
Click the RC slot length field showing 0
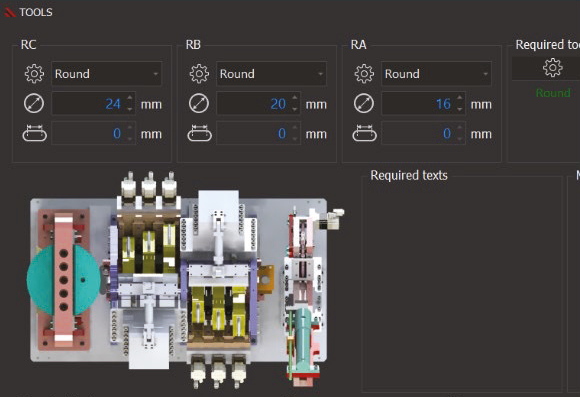point(94,133)
